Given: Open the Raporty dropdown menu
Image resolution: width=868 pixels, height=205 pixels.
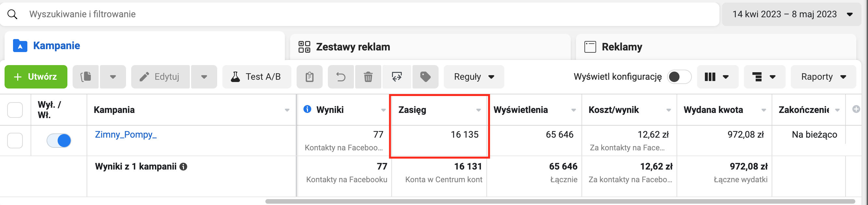Looking at the screenshot, I should click(x=823, y=77).
